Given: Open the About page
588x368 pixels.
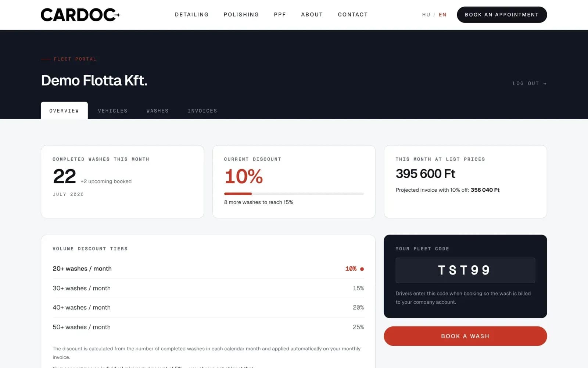Looking at the screenshot, I should click(x=312, y=15).
